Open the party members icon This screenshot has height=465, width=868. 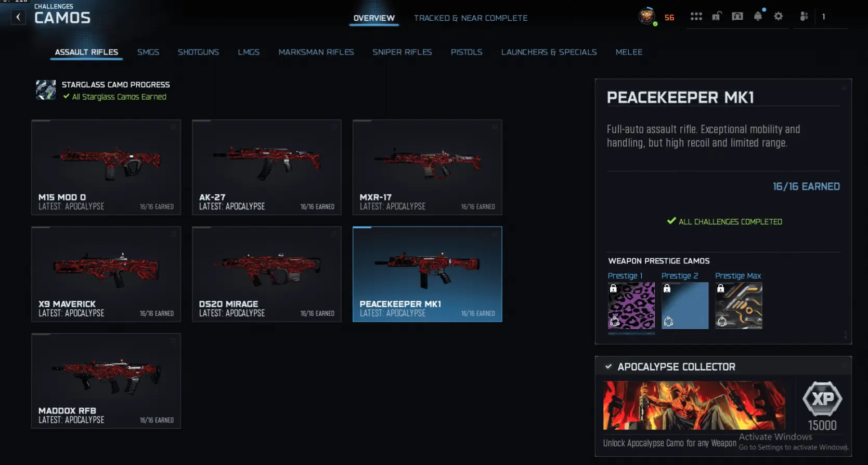pos(804,17)
